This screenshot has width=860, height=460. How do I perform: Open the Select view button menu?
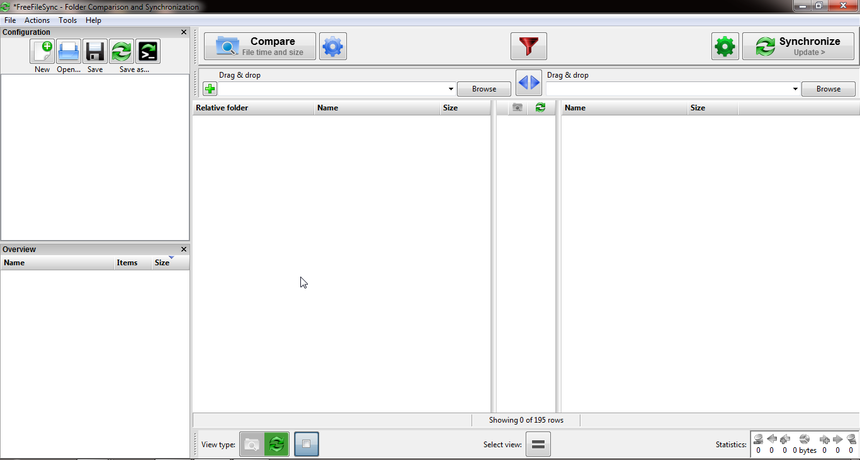pyautogui.click(x=538, y=444)
